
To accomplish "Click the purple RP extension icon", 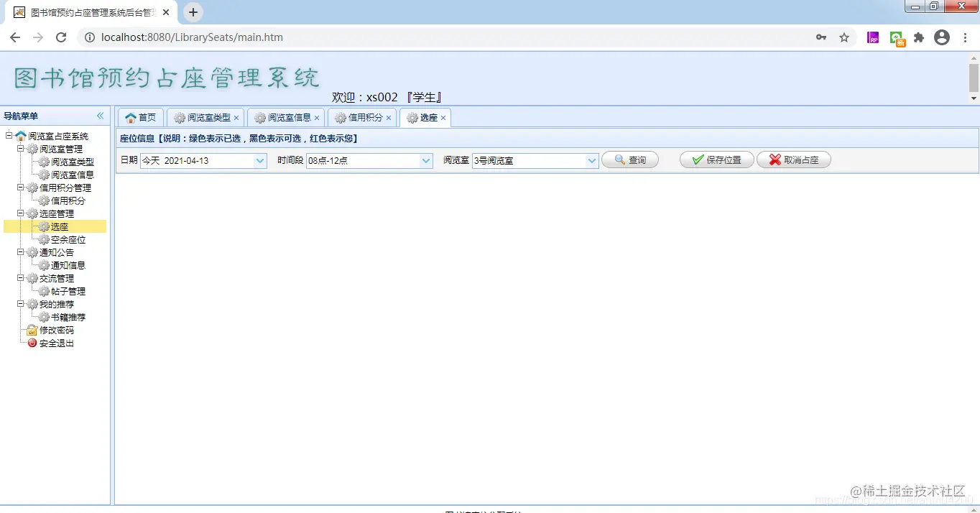I will pos(873,37).
